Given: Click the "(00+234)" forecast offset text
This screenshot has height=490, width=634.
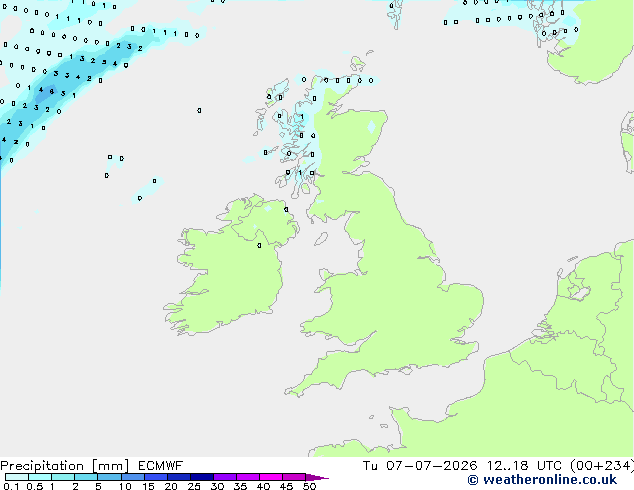Looking at the screenshot, I should 602,466.
